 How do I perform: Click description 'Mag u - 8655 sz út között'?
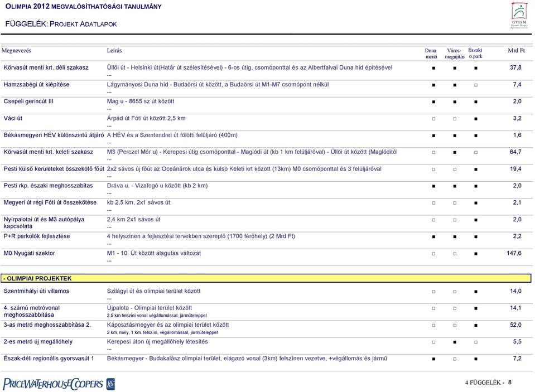141,101
